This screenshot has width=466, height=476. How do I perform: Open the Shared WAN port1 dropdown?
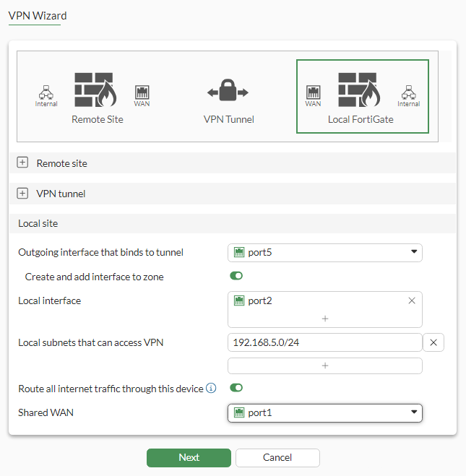point(325,413)
